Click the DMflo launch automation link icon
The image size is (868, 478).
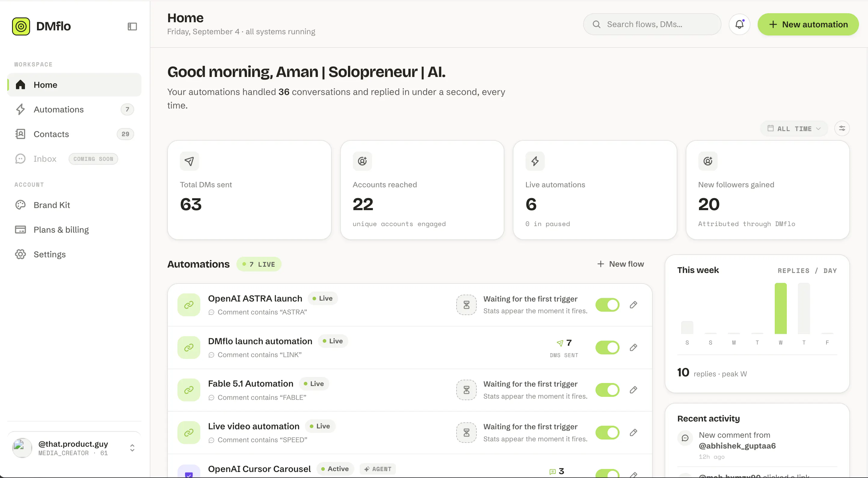pyautogui.click(x=189, y=347)
